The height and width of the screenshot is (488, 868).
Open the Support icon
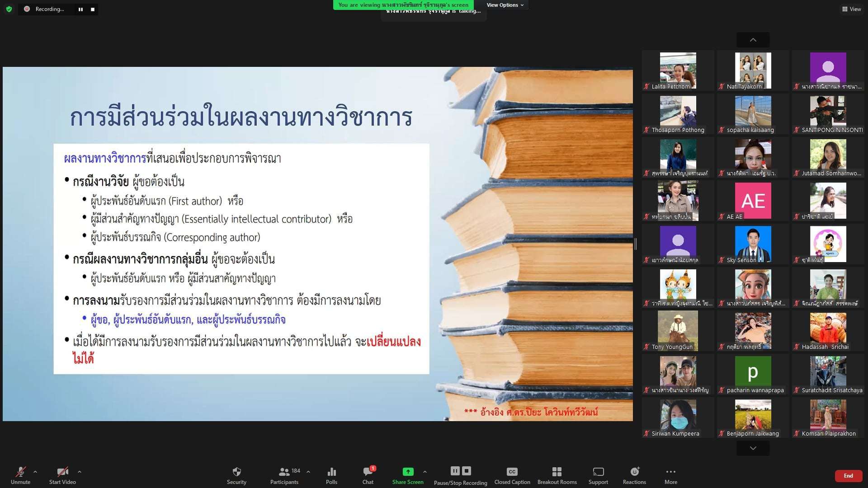pos(598,472)
